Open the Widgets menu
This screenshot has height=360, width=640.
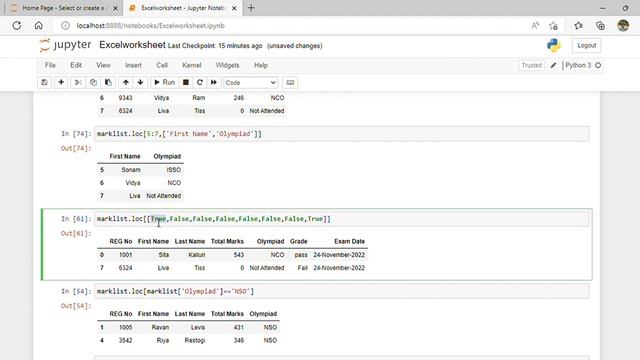tap(227, 65)
